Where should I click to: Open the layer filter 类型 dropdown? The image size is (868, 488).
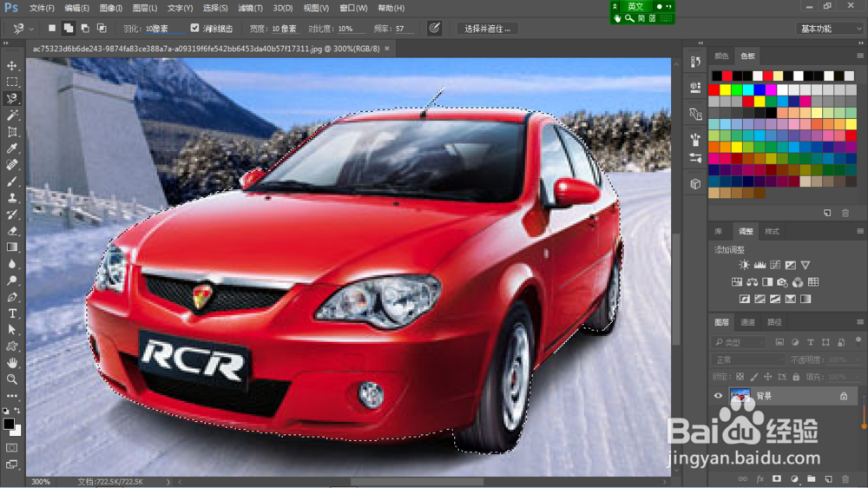[x=739, y=342]
